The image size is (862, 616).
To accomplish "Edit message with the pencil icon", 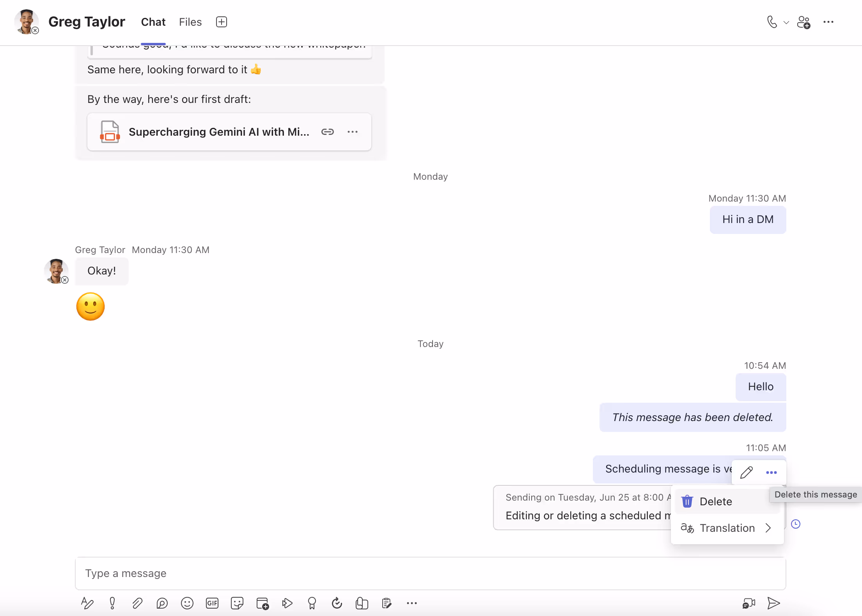I will (747, 472).
